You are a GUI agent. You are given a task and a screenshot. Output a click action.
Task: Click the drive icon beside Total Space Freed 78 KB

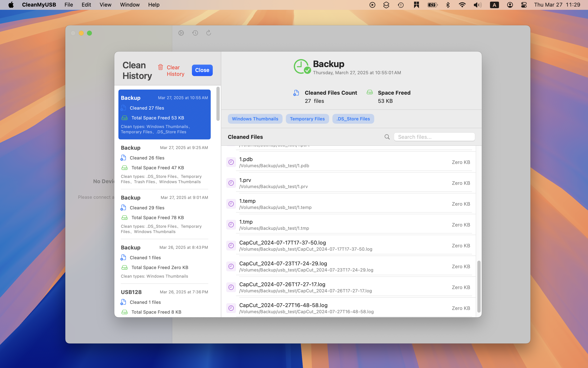click(x=124, y=218)
